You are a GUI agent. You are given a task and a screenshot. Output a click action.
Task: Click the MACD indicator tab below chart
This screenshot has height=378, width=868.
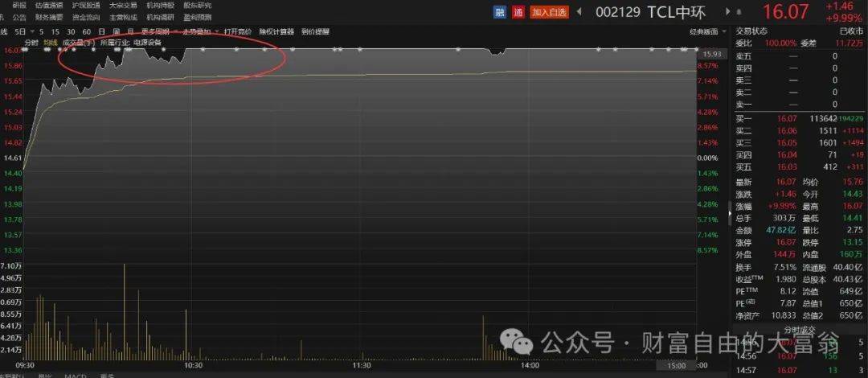click(x=75, y=376)
